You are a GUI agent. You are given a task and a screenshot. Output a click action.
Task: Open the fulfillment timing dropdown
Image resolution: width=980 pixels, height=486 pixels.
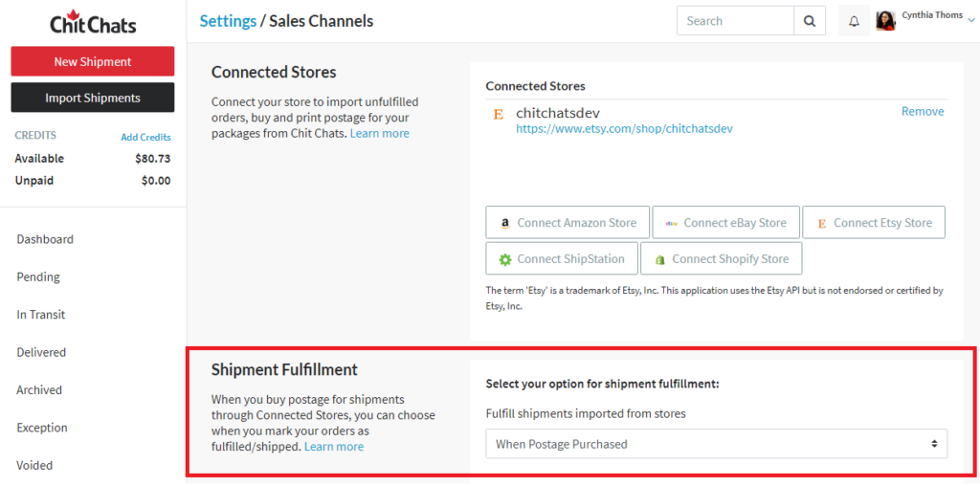click(716, 444)
